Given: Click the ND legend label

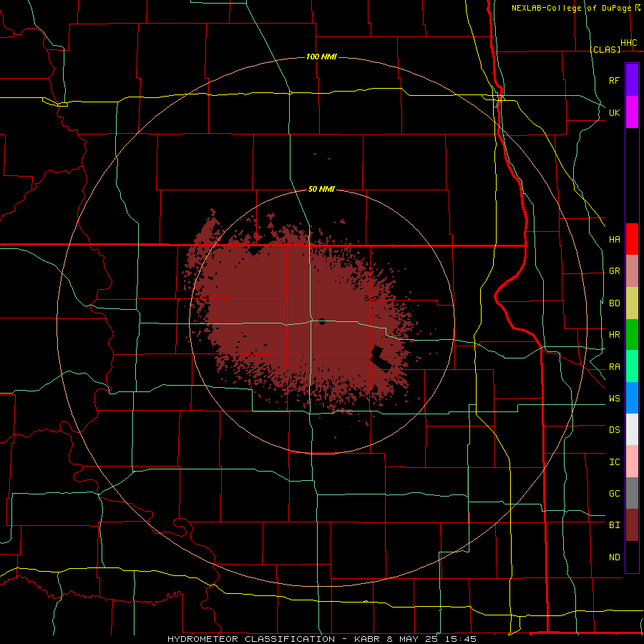Looking at the screenshot, I should tap(614, 557).
